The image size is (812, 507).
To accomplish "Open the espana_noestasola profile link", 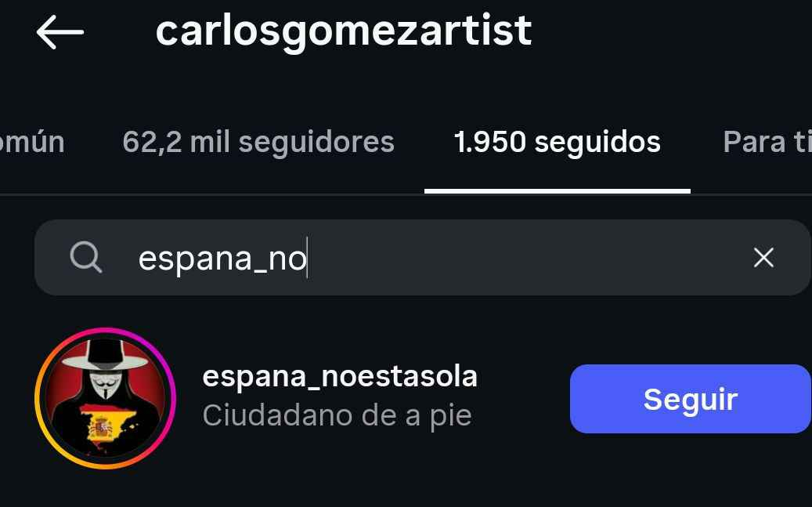I will point(340,376).
